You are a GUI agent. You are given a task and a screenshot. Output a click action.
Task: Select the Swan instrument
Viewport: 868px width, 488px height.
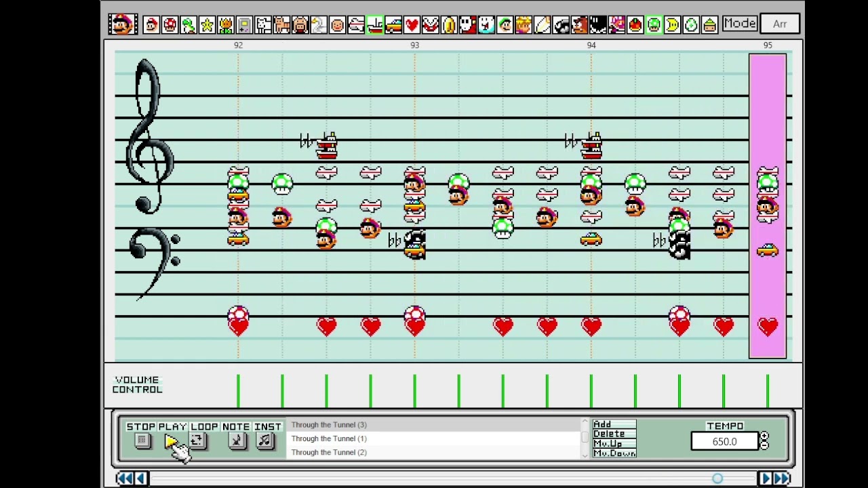pyautogui.click(x=319, y=25)
